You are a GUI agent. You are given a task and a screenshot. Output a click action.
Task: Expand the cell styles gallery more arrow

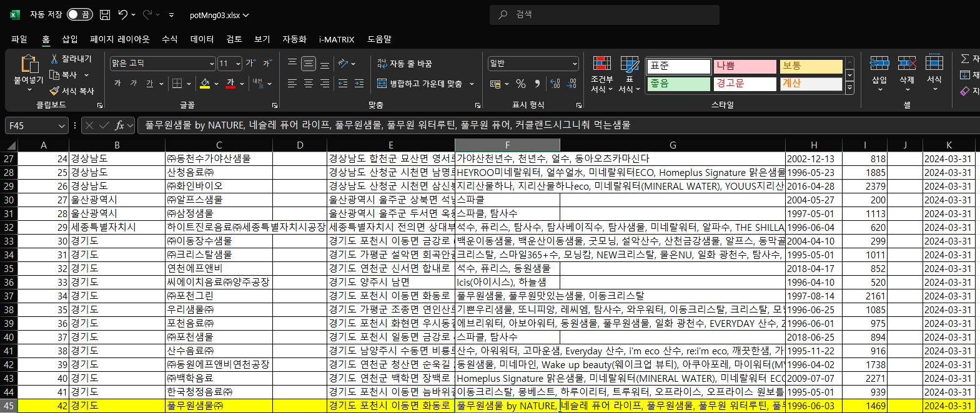849,89
